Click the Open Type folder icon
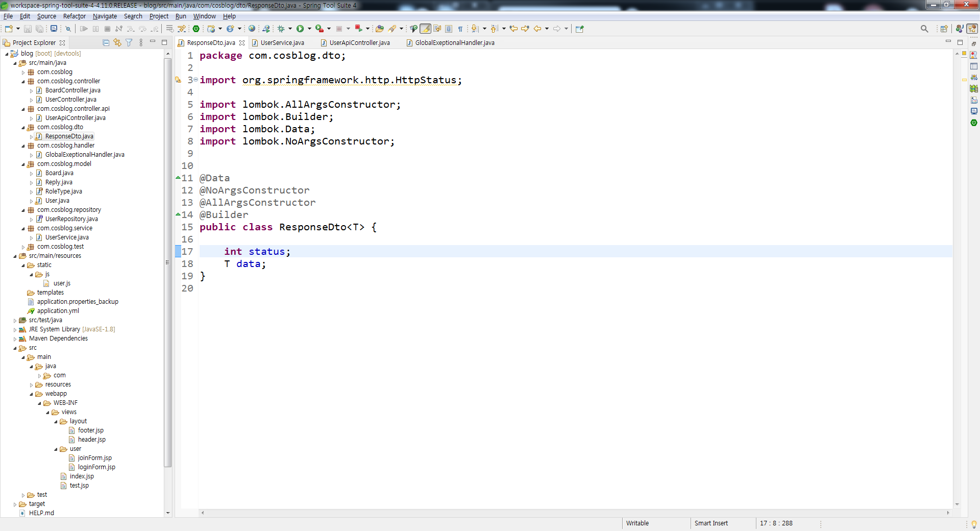Image resolution: width=980 pixels, height=531 pixels. [379, 29]
